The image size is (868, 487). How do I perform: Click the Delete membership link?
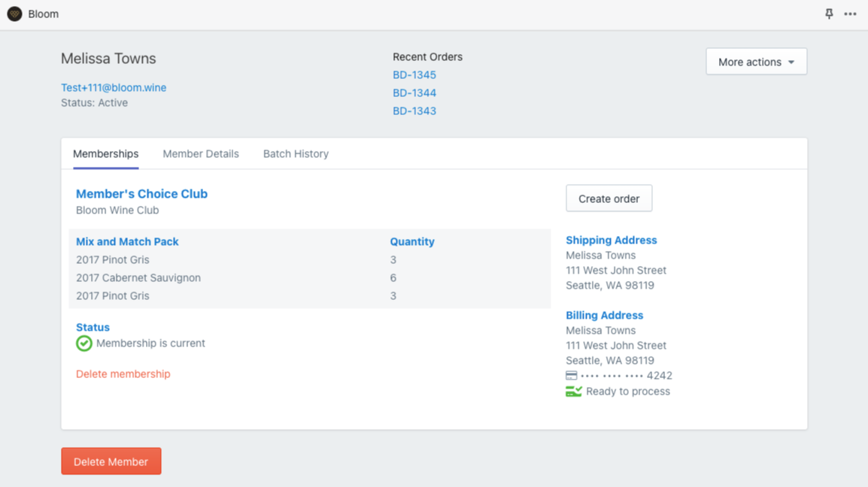123,374
